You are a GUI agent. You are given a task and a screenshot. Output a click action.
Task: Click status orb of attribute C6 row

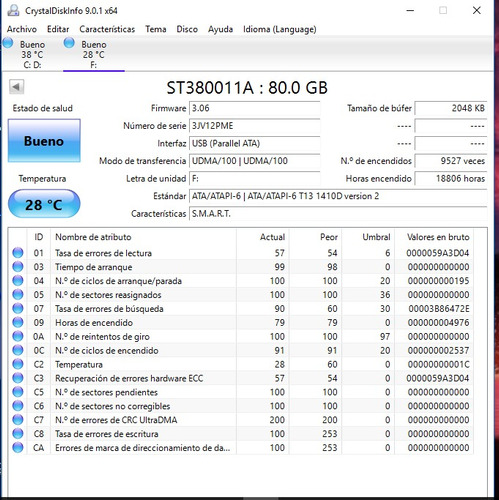click(x=18, y=406)
